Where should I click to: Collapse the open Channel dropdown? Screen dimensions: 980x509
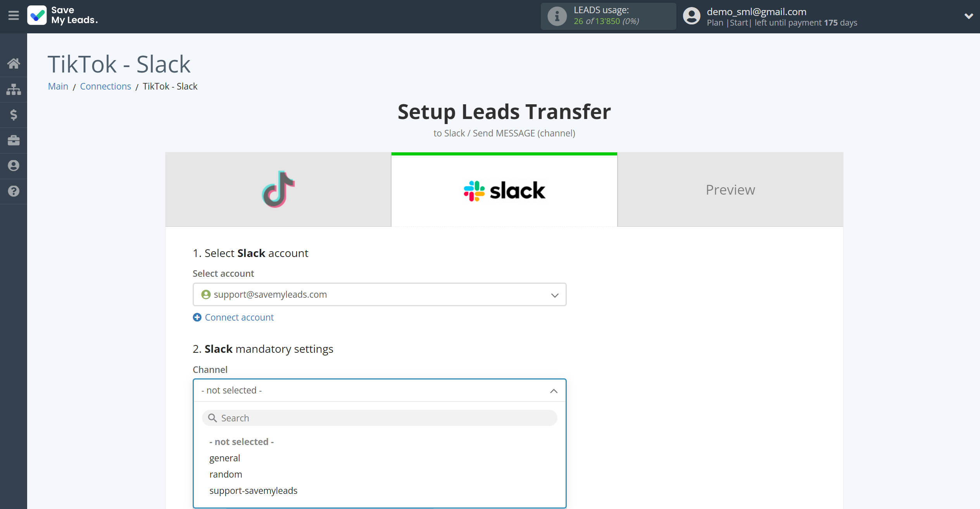[554, 390]
